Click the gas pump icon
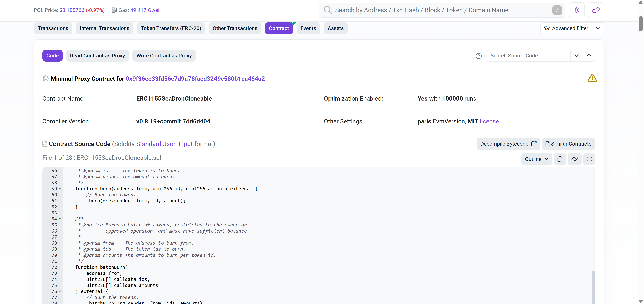The image size is (644, 304). (x=114, y=10)
